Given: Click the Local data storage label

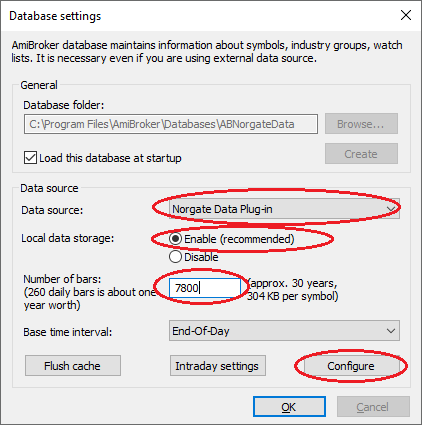Looking at the screenshot, I should tap(68, 238).
